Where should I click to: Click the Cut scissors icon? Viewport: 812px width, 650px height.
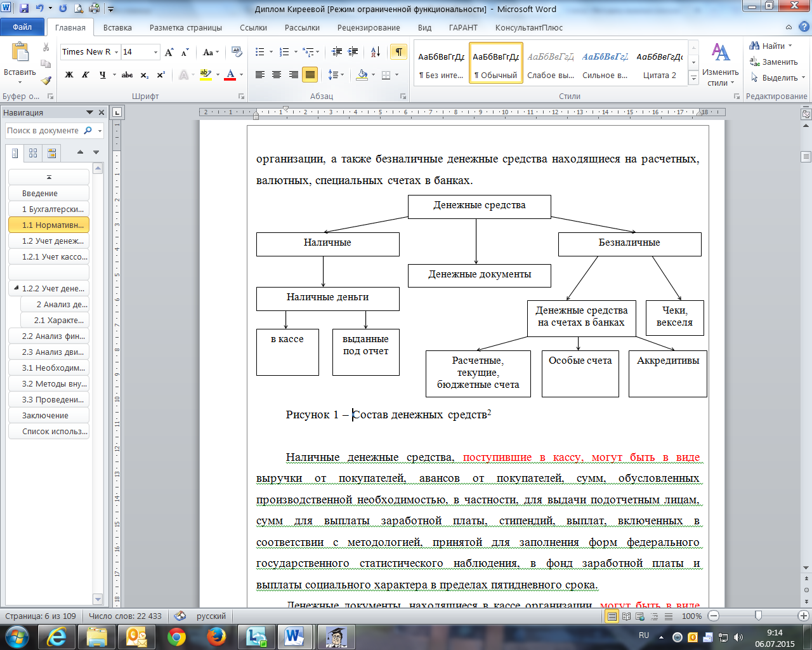pyautogui.click(x=46, y=48)
